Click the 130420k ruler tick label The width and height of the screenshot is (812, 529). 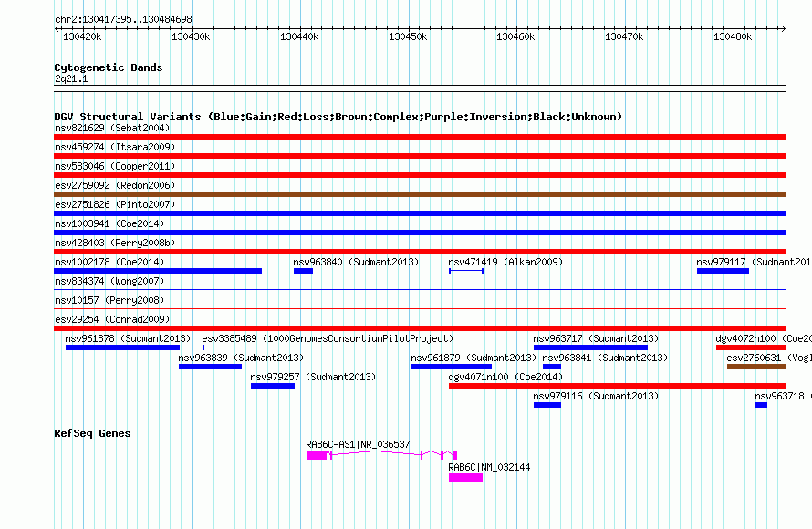tap(82, 36)
